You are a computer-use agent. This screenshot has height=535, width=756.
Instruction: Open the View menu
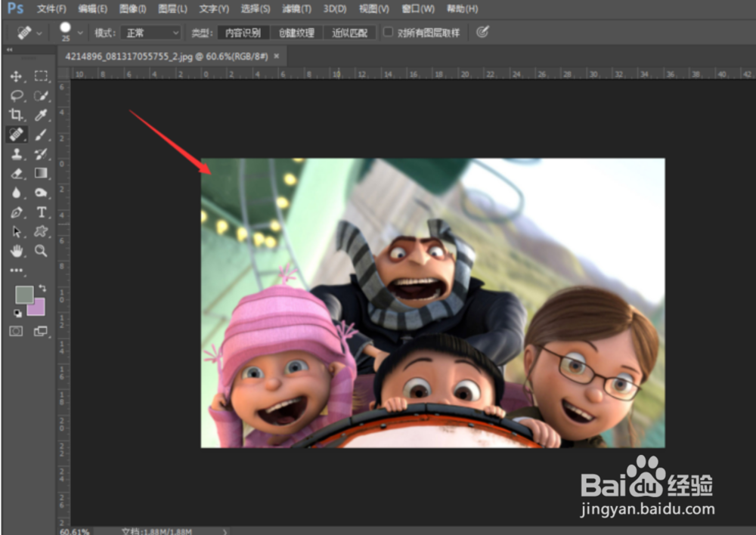[x=374, y=8]
